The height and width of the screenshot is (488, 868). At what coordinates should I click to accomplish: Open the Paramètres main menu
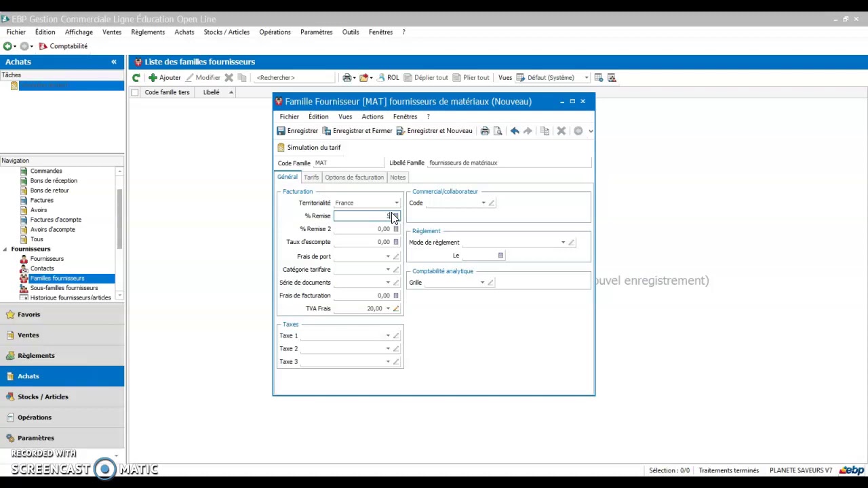click(x=317, y=32)
